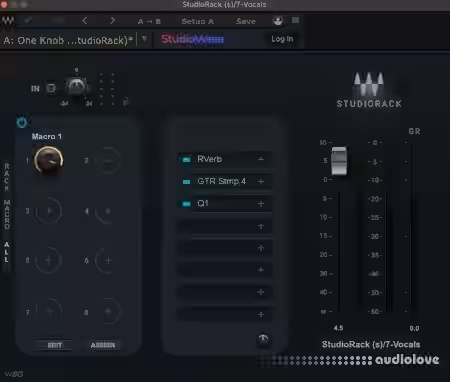Go to the previous preset with the left arrow
Screen dimensions: 450x382
pyautogui.click(x=85, y=21)
